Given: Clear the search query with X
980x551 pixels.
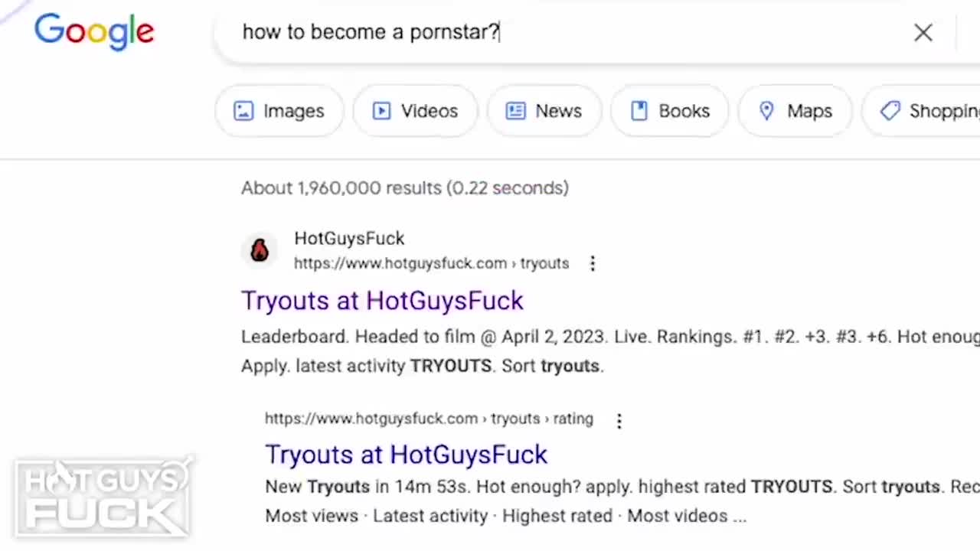Looking at the screenshot, I should coord(923,32).
